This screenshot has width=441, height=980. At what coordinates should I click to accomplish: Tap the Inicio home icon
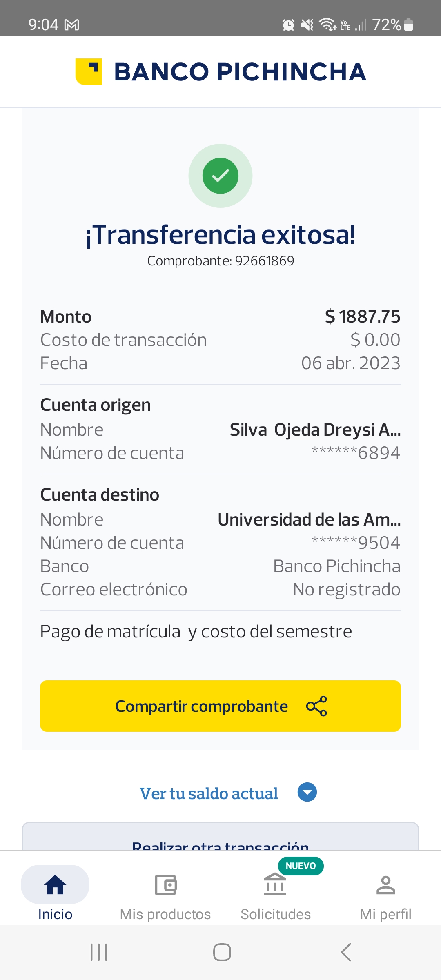(55, 885)
